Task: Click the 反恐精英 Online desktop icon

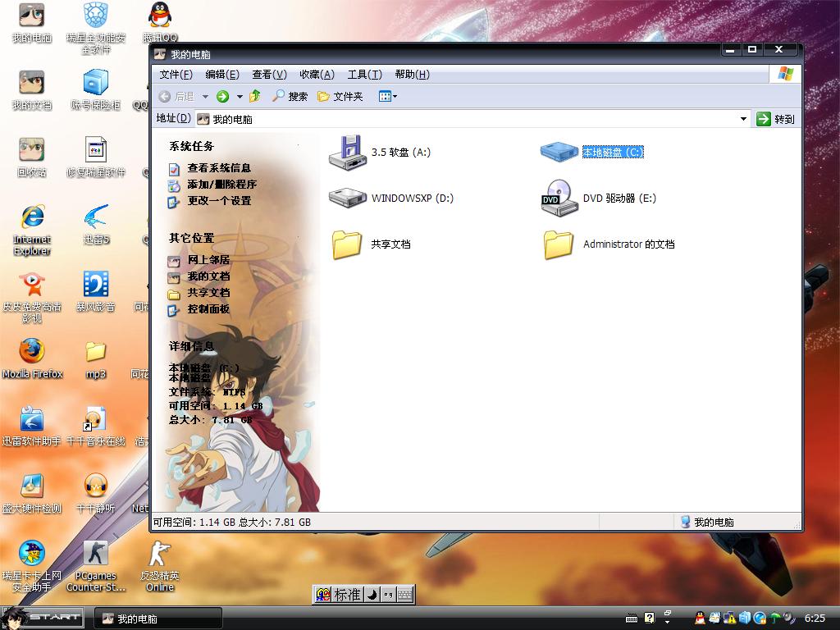Action: coord(160,567)
